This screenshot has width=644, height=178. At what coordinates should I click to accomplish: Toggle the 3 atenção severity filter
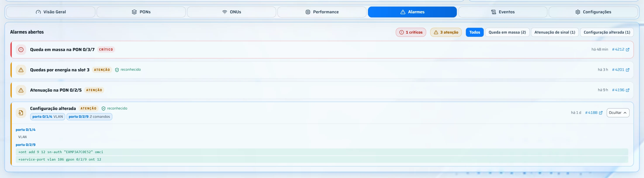pos(446,32)
